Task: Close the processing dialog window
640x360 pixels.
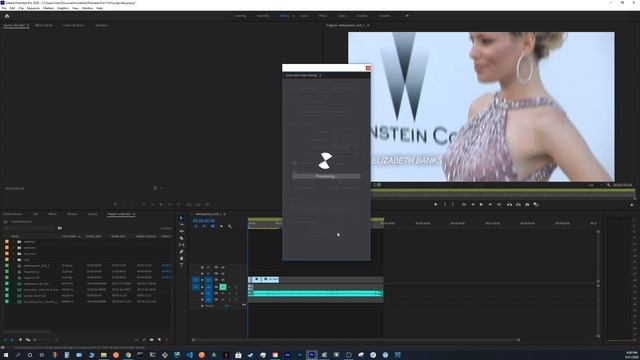Action: [x=368, y=68]
